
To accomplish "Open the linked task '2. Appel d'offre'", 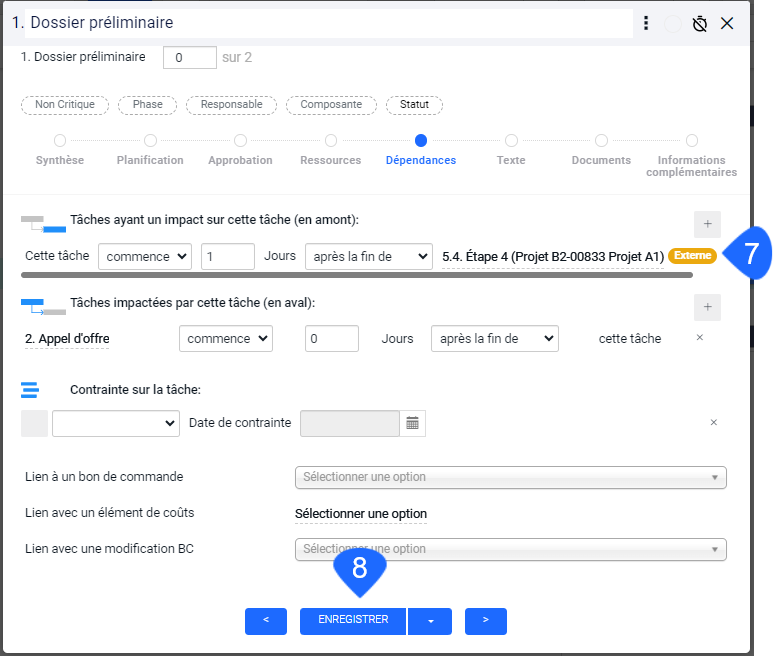I will coord(67,339).
